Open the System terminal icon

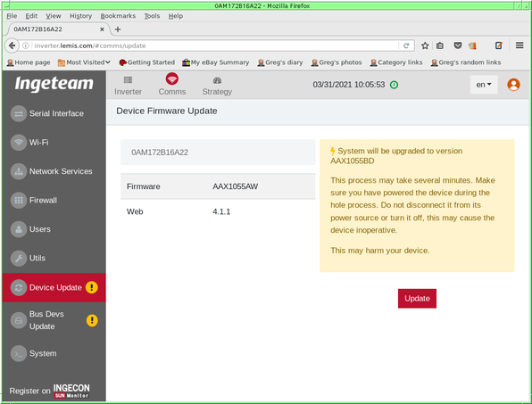click(x=19, y=353)
